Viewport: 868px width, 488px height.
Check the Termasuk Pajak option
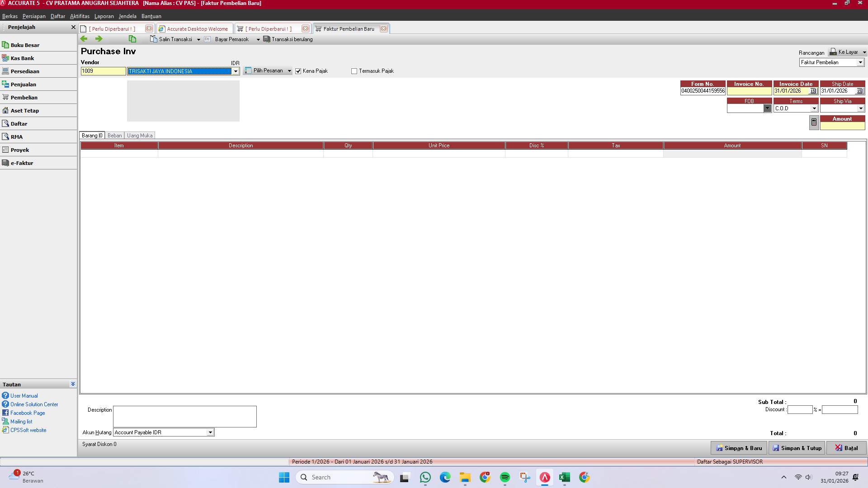point(354,71)
